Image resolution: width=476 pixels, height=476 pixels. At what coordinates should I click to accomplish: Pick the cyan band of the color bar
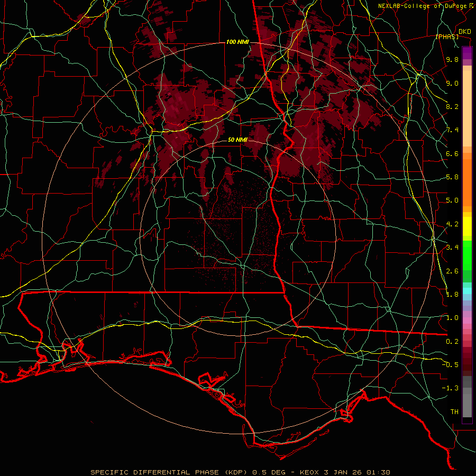[467, 291]
